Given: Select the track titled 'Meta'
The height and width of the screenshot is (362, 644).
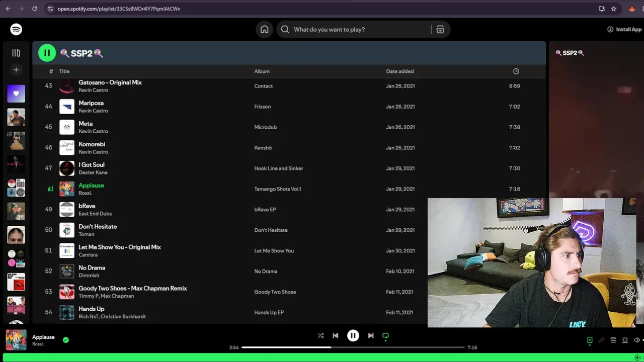Looking at the screenshot, I should [86, 124].
